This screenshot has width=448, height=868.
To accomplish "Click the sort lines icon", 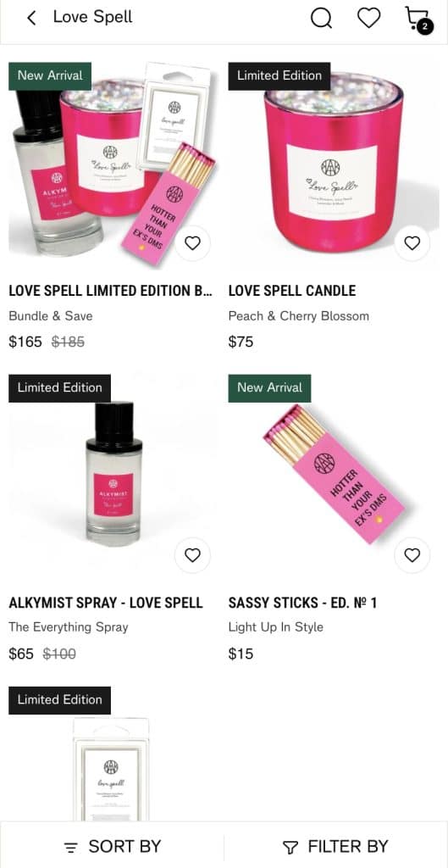I will click(70, 848).
